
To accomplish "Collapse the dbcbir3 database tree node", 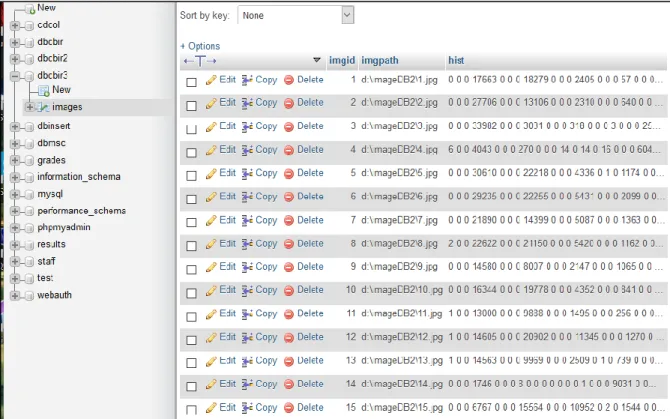I will point(15,76).
